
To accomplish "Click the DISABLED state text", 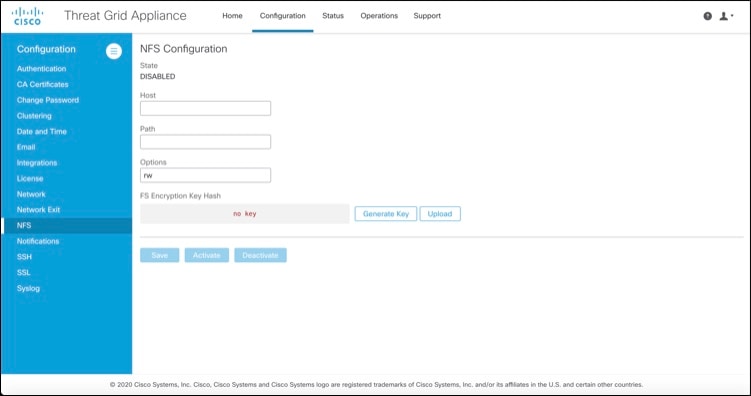I will click(158, 77).
